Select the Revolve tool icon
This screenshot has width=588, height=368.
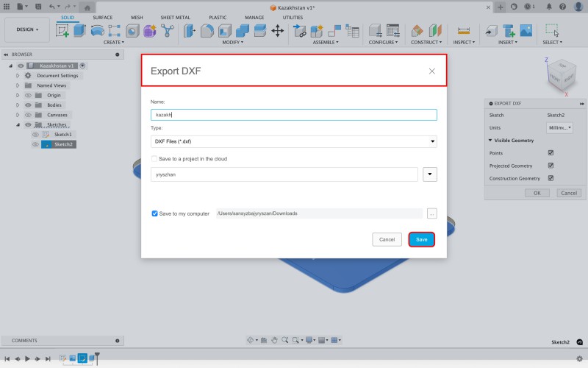pos(98,31)
